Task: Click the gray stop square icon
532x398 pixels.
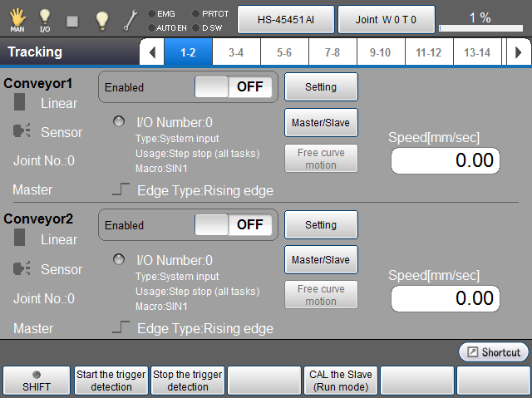Action: (x=72, y=20)
